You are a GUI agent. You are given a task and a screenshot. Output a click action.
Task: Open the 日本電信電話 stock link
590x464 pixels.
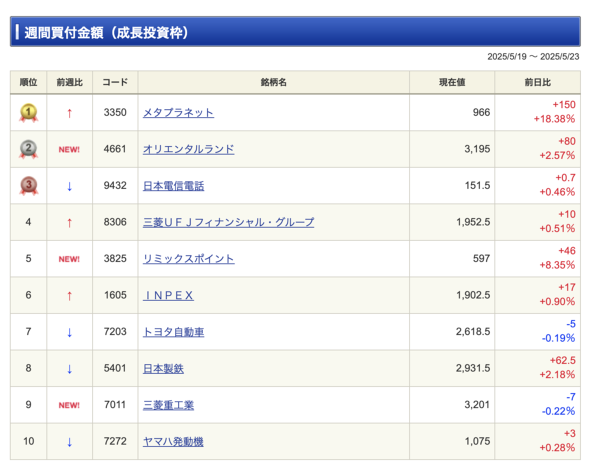[x=173, y=186]
